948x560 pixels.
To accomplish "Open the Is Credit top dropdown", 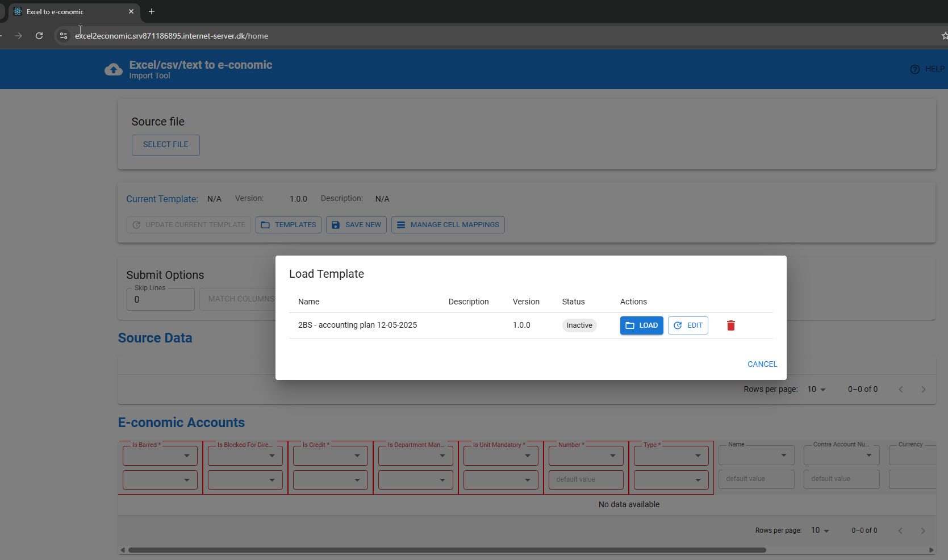I will 331,455.
